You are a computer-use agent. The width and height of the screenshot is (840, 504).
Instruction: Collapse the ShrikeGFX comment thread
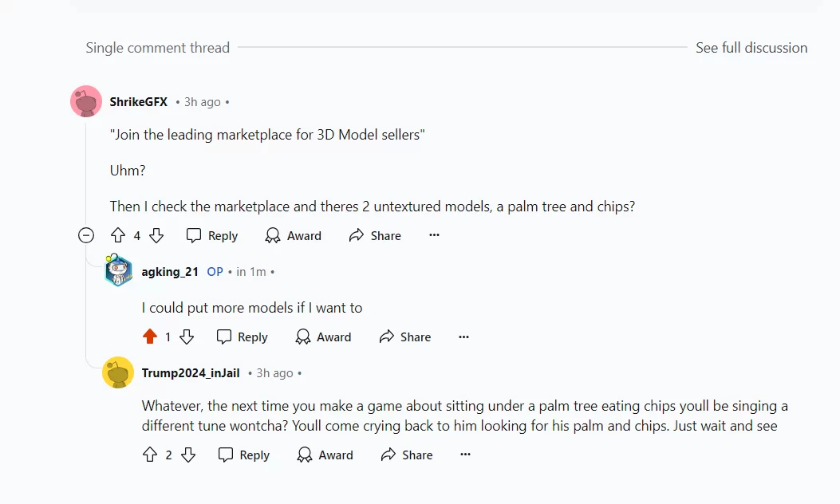(x=86, y=235)
